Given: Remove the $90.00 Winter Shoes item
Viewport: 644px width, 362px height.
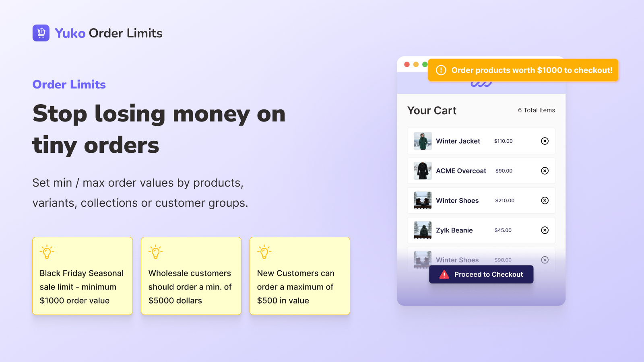Looking at the screenshot, I should tap(545, 260).
